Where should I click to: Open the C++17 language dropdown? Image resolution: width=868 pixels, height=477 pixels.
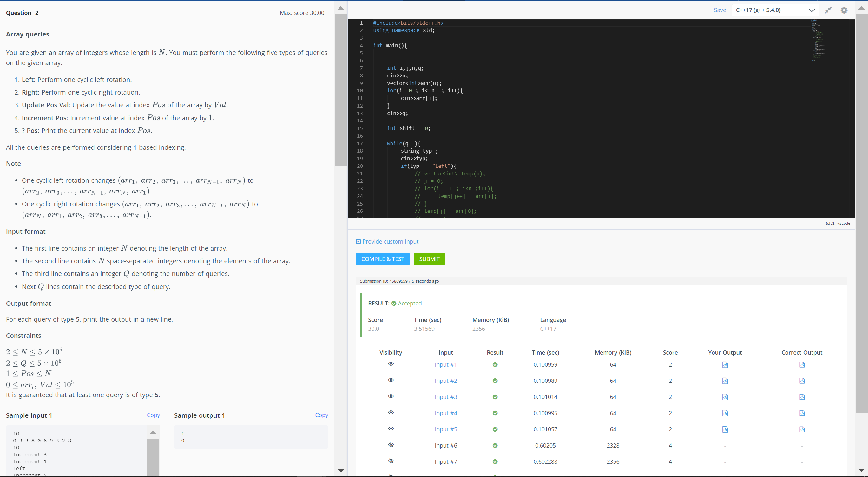(775, 10)
